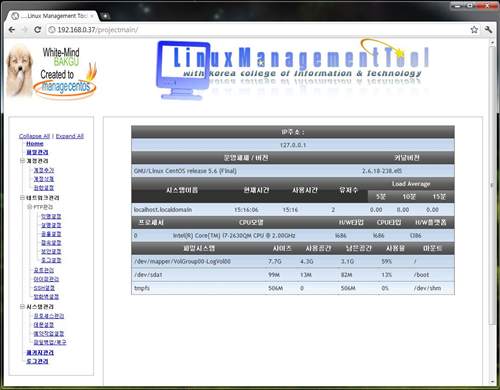Viewport: 500px width, 390px height.
Task: Click the /boot mount point cell
Action: pyautogui.click(x=421, y=275)
